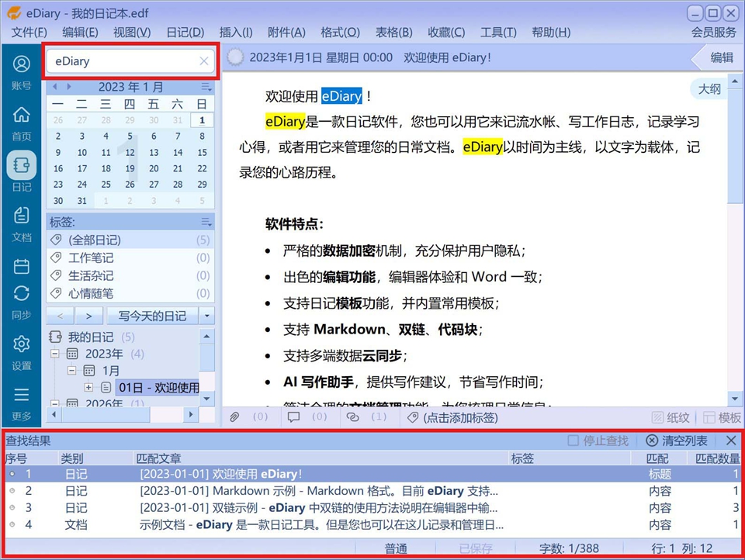Image resolution: width=745 pixels, height=560 pixels.
Task: Sort results by 匹配数量 column header
Action: (x=716, y=458)
